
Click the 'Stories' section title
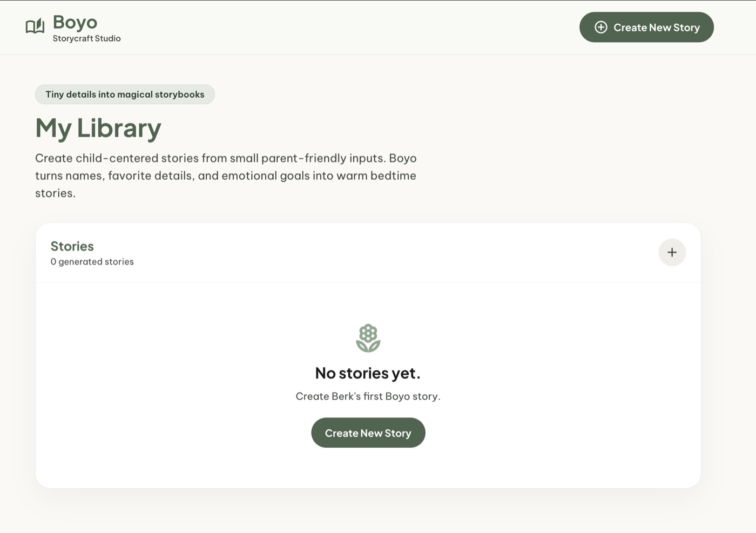(72, 246)
